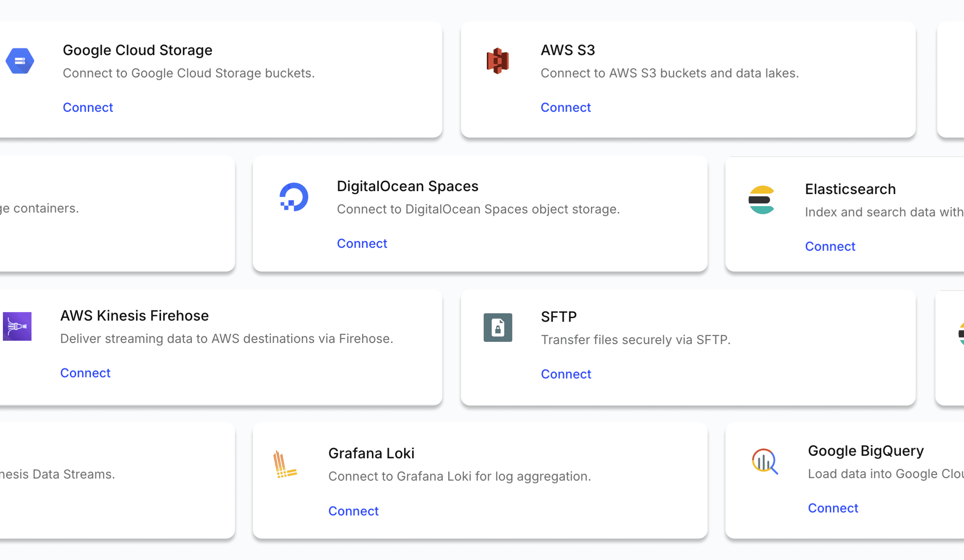Click the Google Cloud Storage hexagon icon
The height and width of the screenshot is (560, 964).
point(20,61)
